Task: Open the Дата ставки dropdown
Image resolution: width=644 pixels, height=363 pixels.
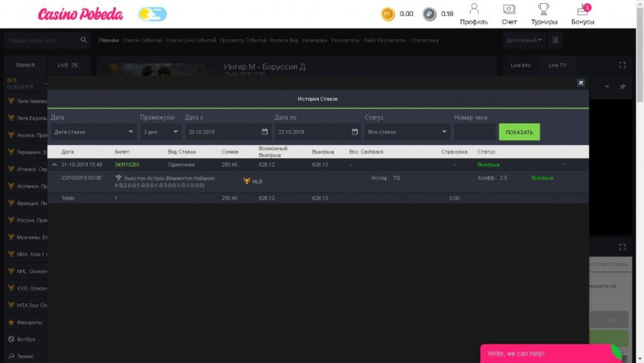Action: [93, 132]
